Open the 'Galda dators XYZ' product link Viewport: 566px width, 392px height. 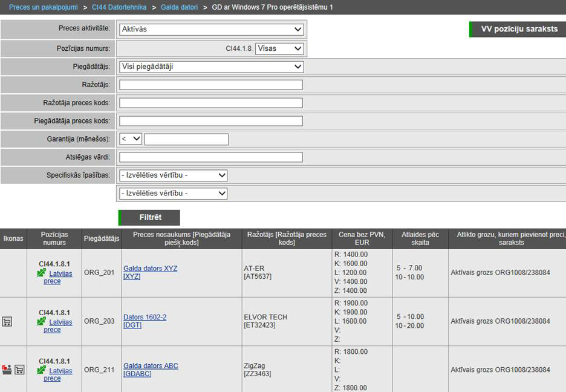150,269
